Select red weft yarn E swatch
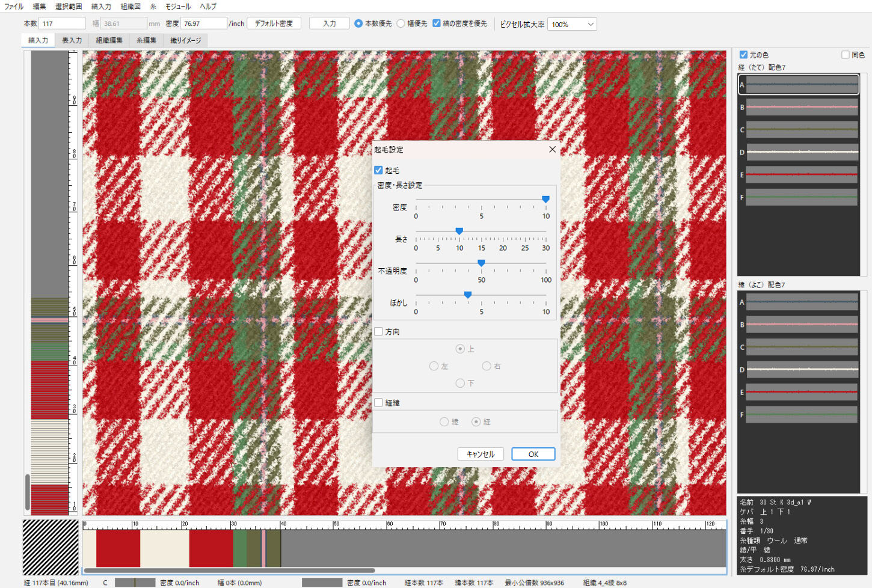The height and width of the screenshot is (588, 872). pyautogui.click(x=801, y=392)
